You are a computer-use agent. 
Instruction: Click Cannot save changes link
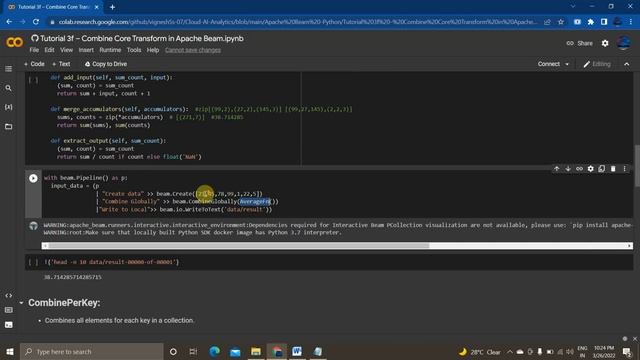tap(193, 50)
